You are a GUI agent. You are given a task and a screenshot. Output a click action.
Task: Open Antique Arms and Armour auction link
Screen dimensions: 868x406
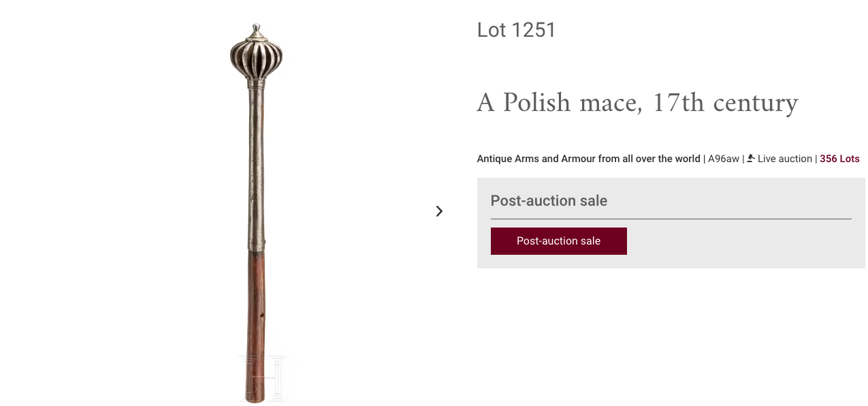(588, 159)
